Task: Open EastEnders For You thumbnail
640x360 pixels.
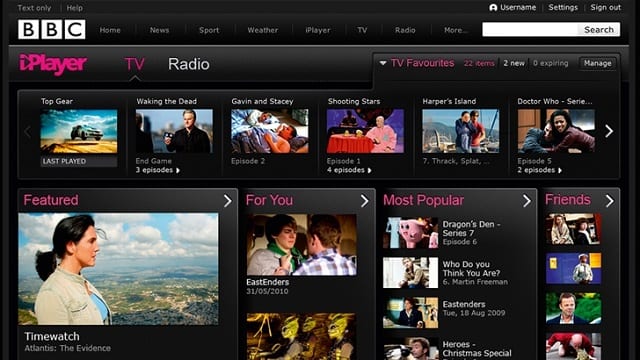Action: click(x=302, y=245)
